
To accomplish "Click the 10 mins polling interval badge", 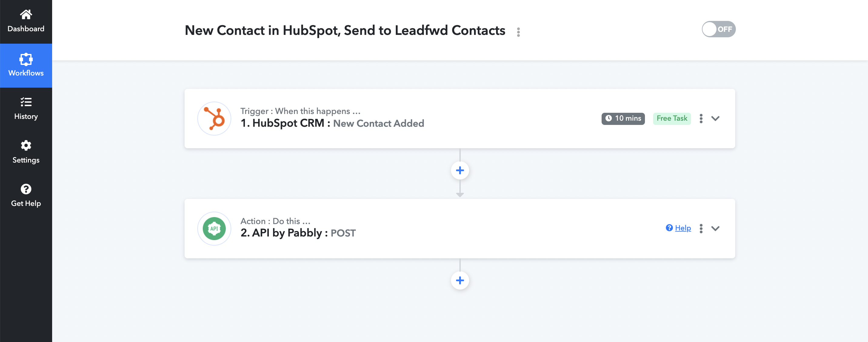I will pos(623,118).
